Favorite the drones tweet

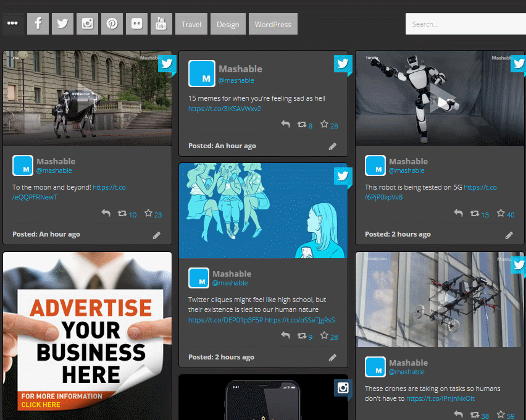(501, 414)
